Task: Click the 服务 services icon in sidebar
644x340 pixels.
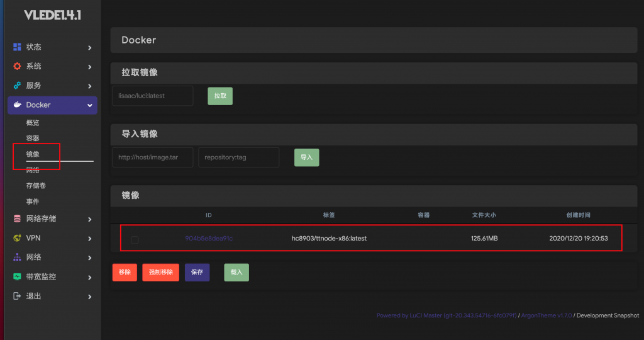Action: (x=18, y=86)
